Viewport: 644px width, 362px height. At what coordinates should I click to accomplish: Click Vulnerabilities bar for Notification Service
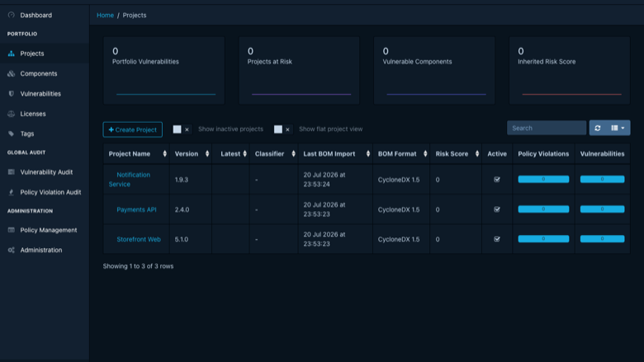(x=602, y=179)
